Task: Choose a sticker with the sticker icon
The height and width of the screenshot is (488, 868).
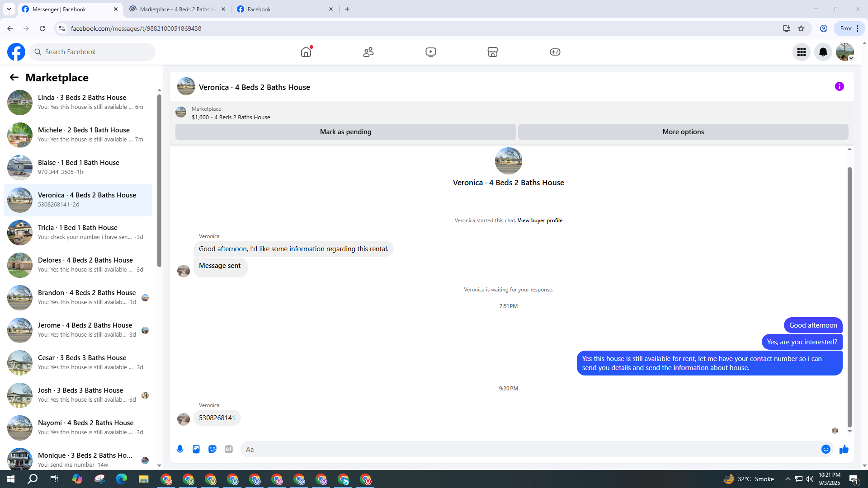Action: click(x=212, y=449)
